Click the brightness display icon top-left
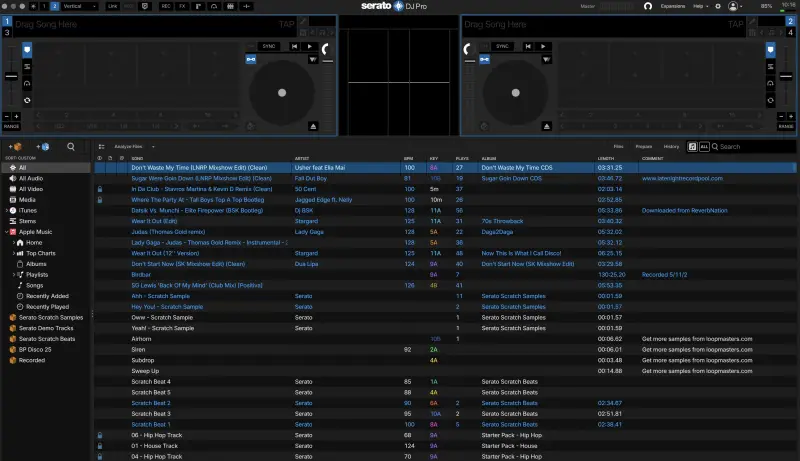This screenshot has height=461, width=800. (x=34, y=6)
